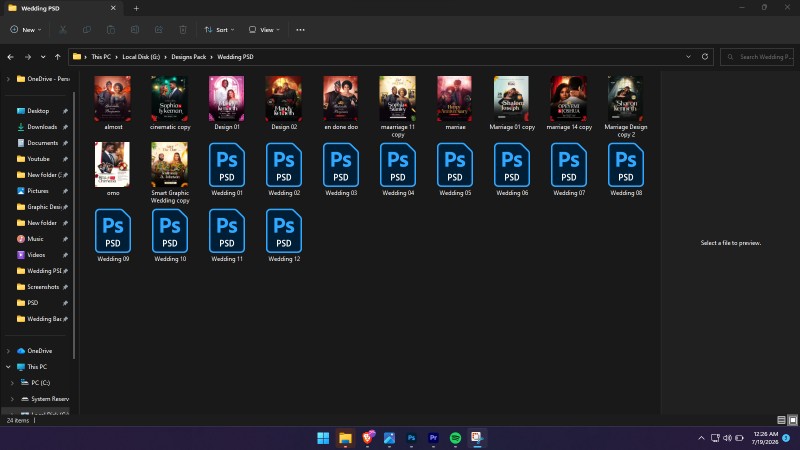The image size is (800, 450).
Task: Expand the PC (C:) drive node
Action: click(x=12, y=383)
